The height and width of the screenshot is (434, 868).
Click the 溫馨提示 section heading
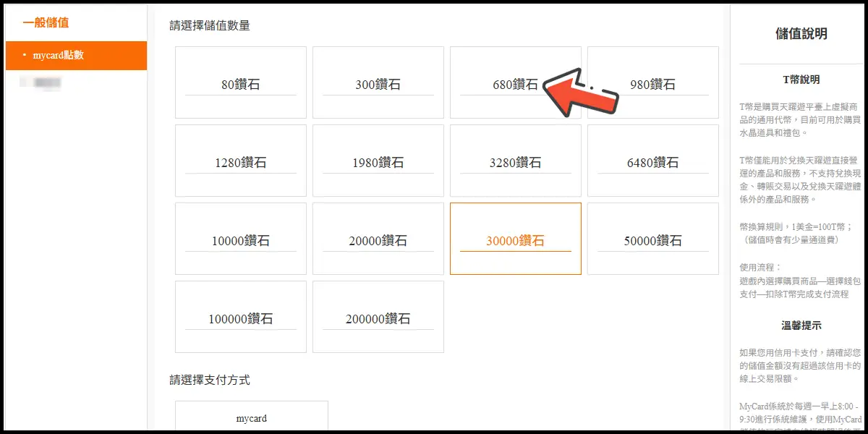point(801,326)
